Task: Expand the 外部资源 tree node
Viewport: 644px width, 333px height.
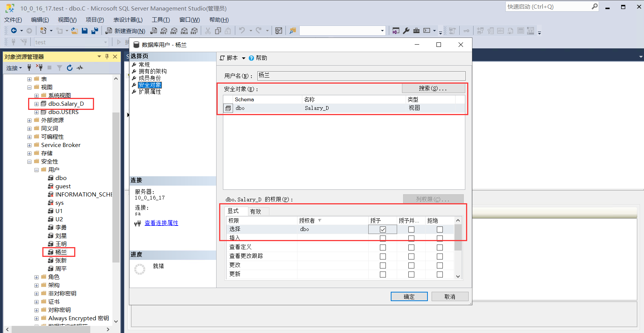Action: (x=29, y=120)
